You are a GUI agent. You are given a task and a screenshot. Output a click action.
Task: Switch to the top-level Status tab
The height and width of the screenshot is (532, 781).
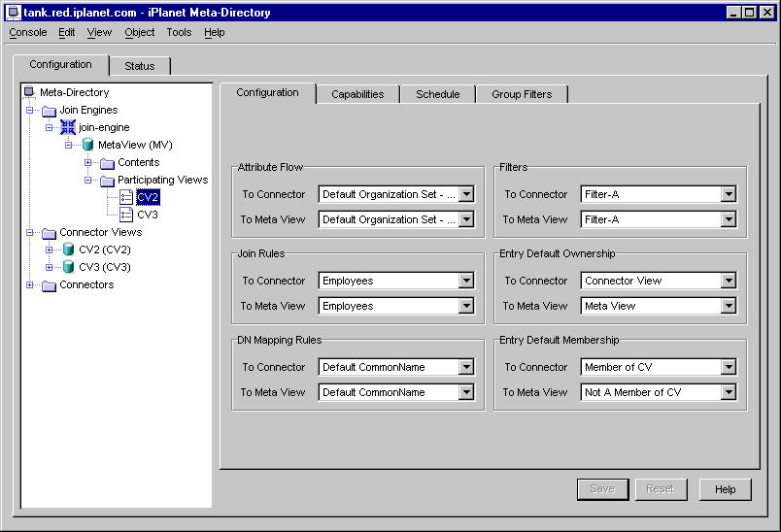coord(140,66)
